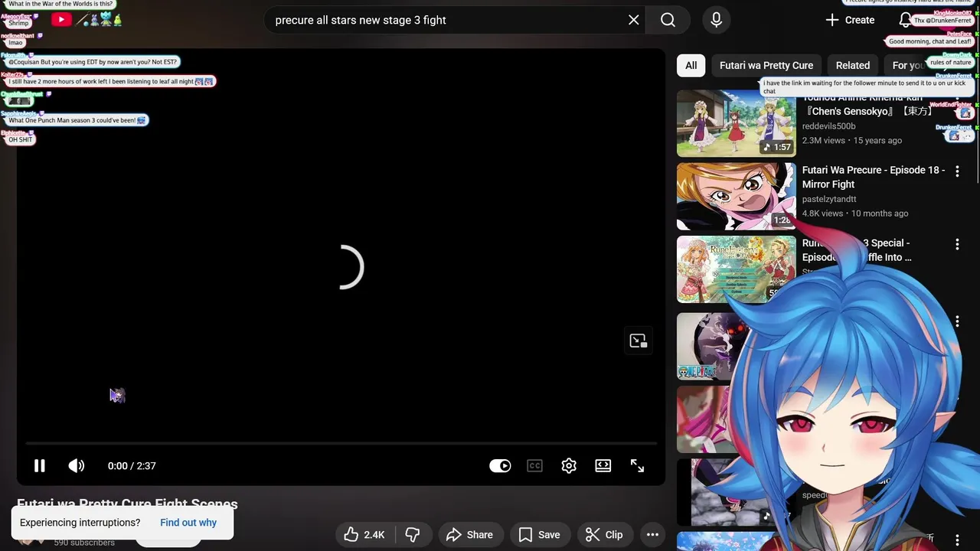The height and width of the screenshot is (551, 980).
Task: Seek on the video progress bar
Action: 341,443
